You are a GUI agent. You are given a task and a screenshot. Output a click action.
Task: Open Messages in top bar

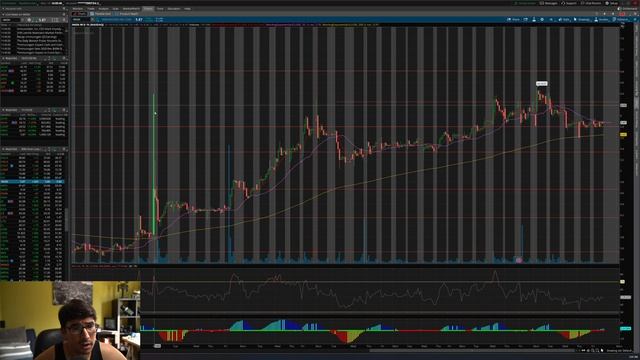tap(548, 3)
